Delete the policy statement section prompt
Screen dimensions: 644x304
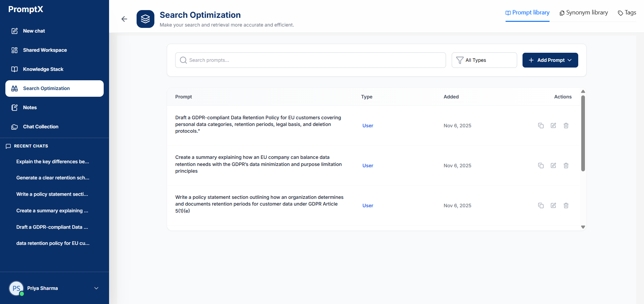point(566,206)
